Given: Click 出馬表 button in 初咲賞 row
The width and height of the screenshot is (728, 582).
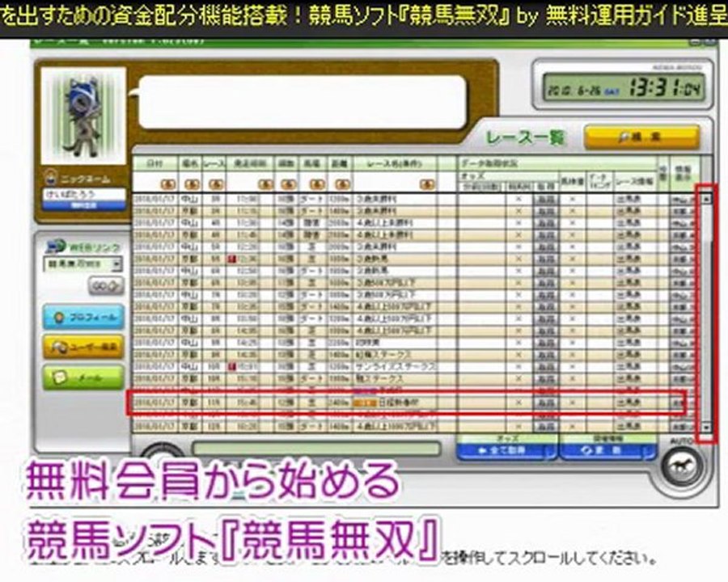Looking at the screenshot, I should coord(629,343).
